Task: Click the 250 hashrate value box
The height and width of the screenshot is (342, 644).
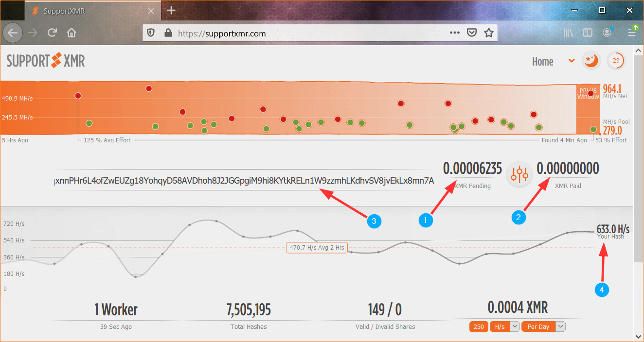Action: tap(479, 327)
